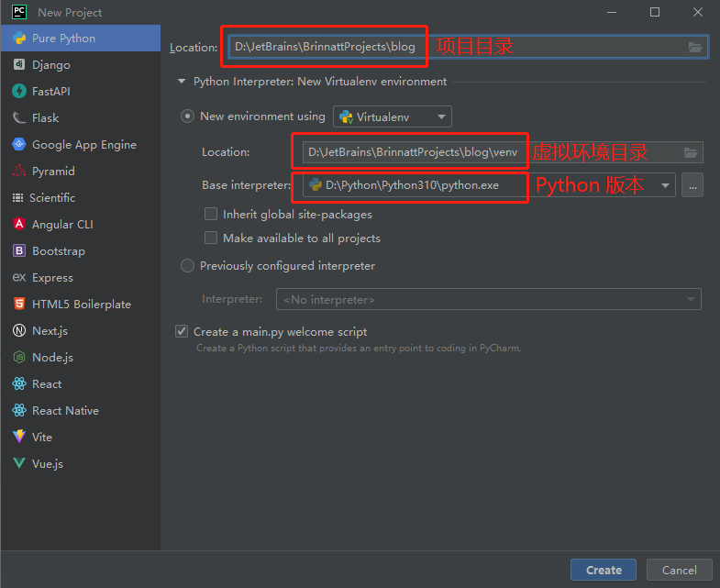This screenshot has width=720, height=588.
Task: Maximize the New Project dialog window
Action: click(x=655, y=13)
